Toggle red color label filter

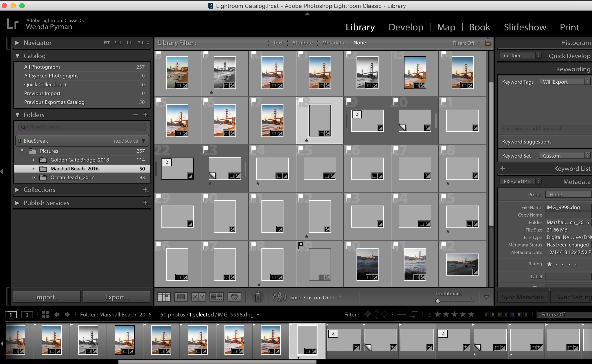point(486,314)
